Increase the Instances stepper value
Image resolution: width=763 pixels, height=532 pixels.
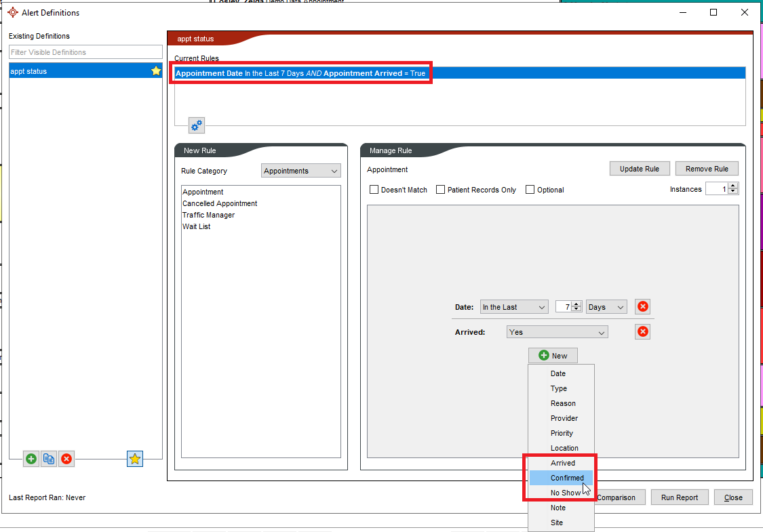click(732, 186)
